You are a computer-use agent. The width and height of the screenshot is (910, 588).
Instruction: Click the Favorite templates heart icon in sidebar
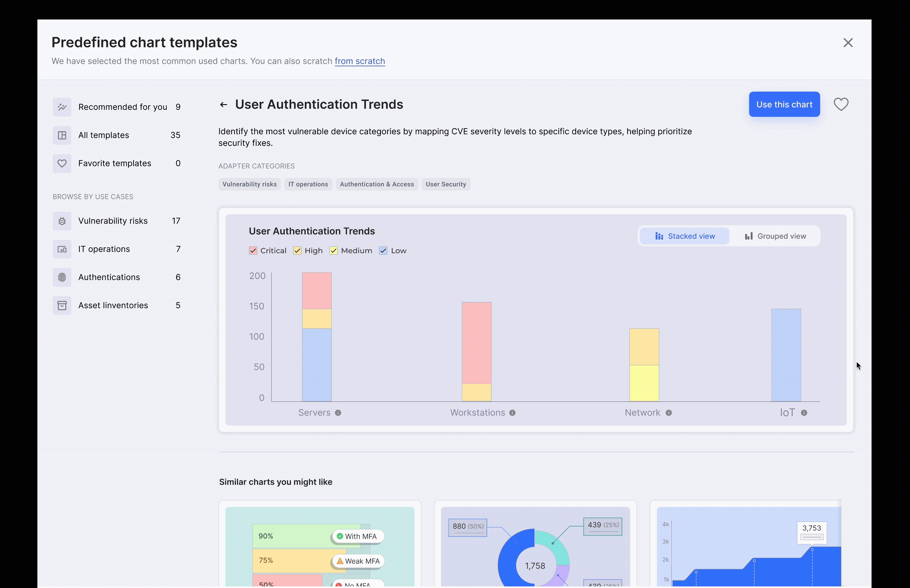[x=62, y=163]
